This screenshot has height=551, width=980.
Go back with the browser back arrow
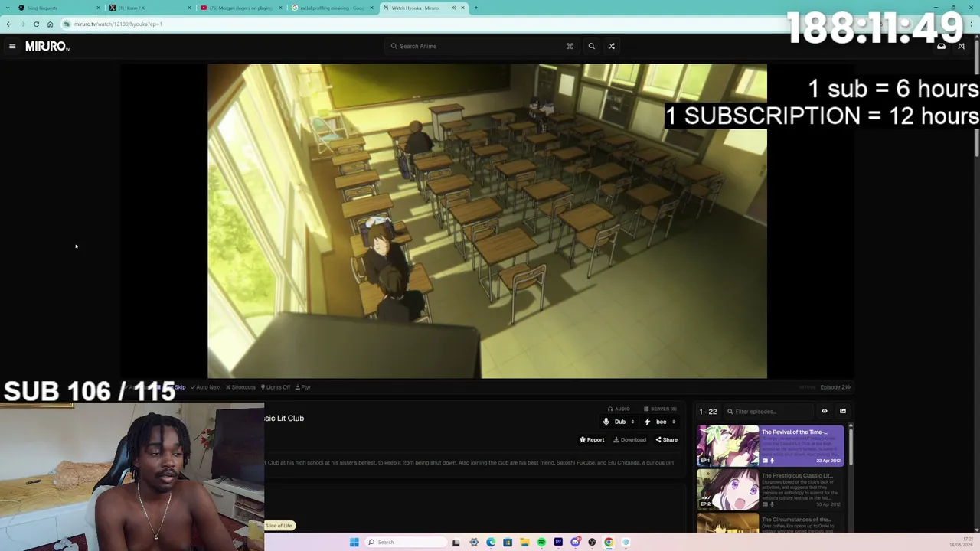point(8,24)
